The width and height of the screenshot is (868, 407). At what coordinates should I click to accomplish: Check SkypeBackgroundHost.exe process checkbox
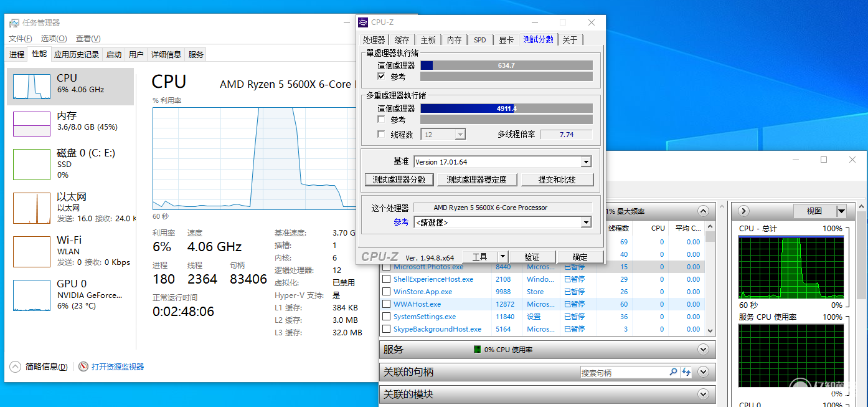pos(387,329)
